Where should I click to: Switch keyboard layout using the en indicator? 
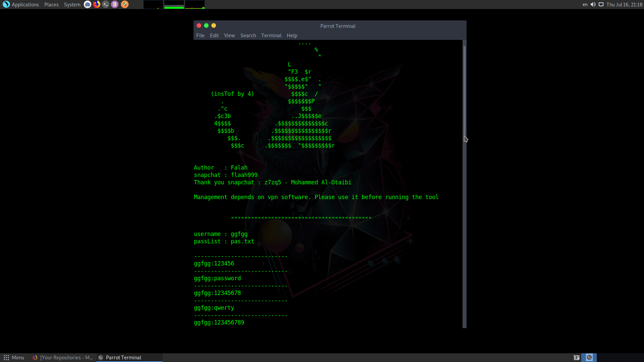585,4
